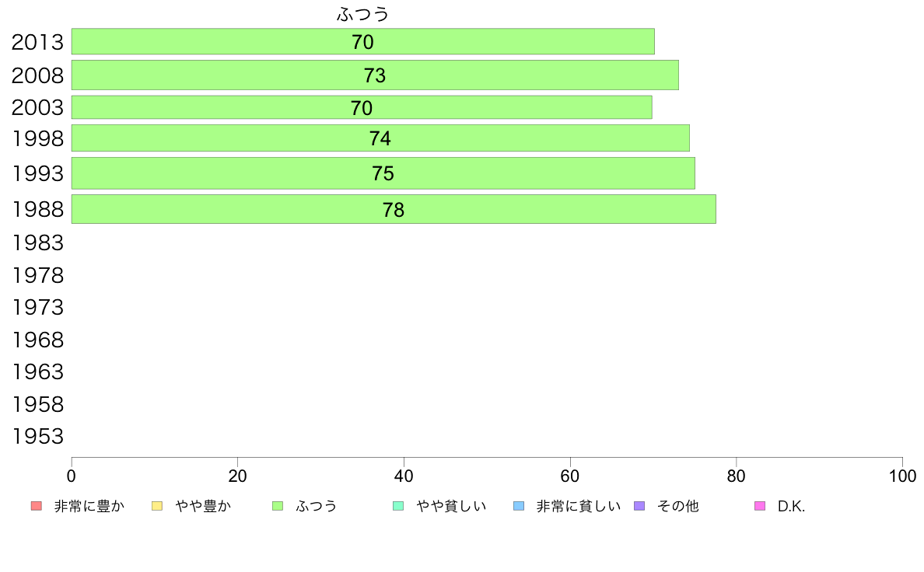Select the 1988 bar showing 78
The height and width of the screenshot is (572, 924).
pyautogui.click(x=394, y=209)
